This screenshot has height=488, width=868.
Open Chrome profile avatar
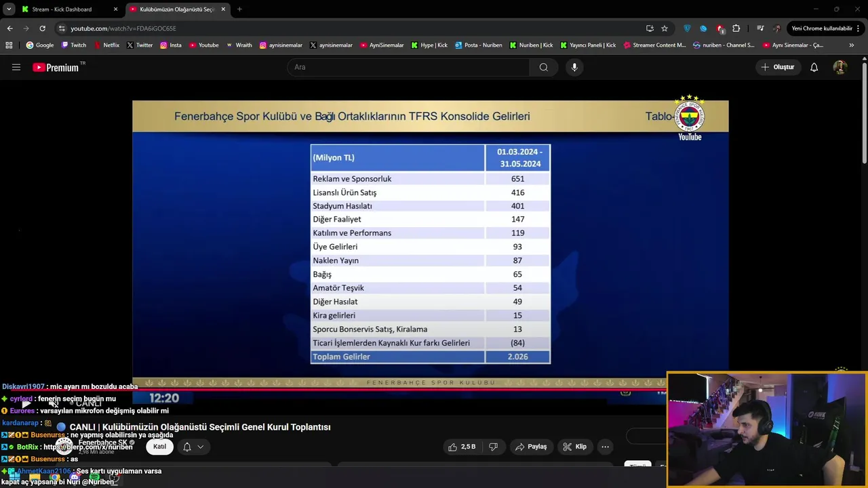[777, 28]
